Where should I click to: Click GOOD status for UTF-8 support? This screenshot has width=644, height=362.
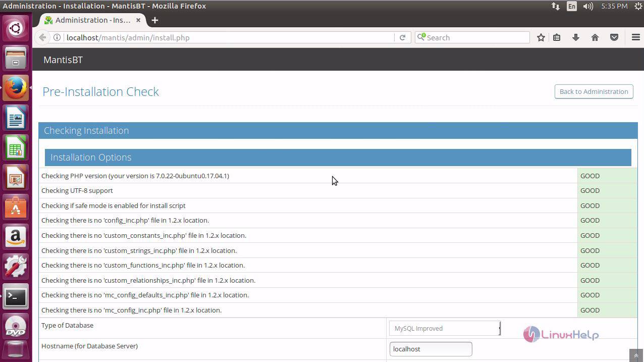[x=590, y=190]
